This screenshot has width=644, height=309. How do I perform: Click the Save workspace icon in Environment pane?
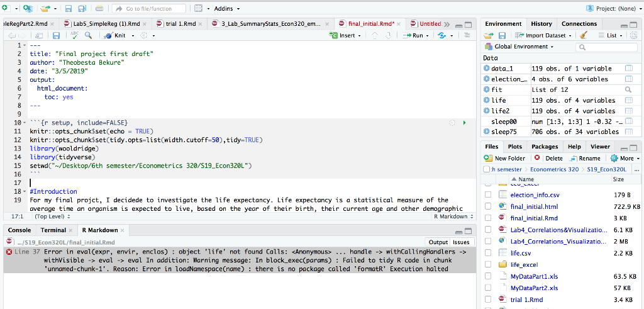point(502,35)
